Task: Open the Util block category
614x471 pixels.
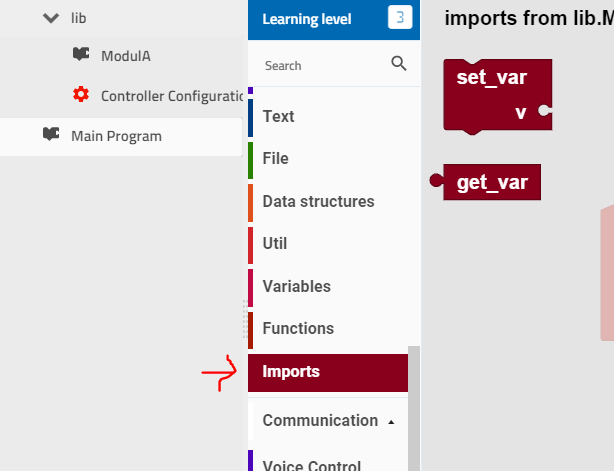Action: (x=334, y=244)
